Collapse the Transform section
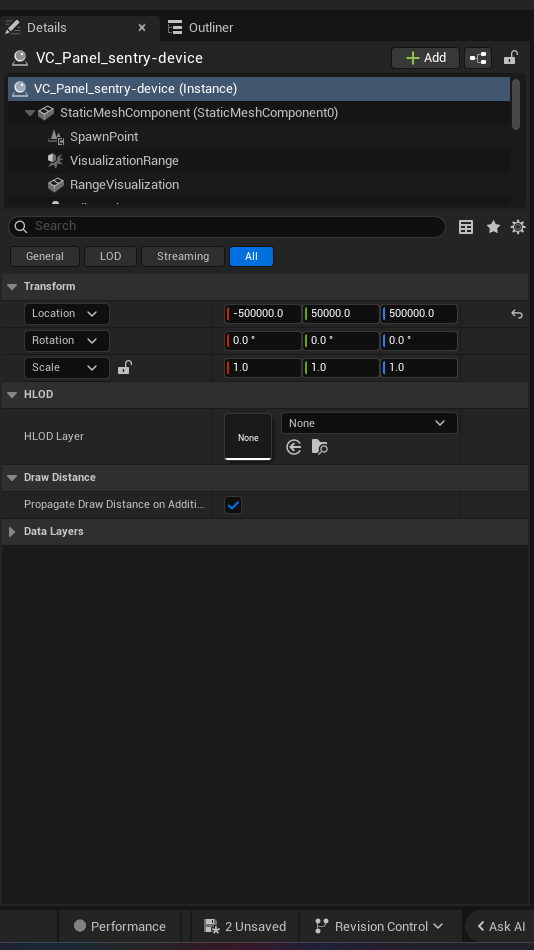The height and width of the screenshot is (950, 534). pos(12,287)
